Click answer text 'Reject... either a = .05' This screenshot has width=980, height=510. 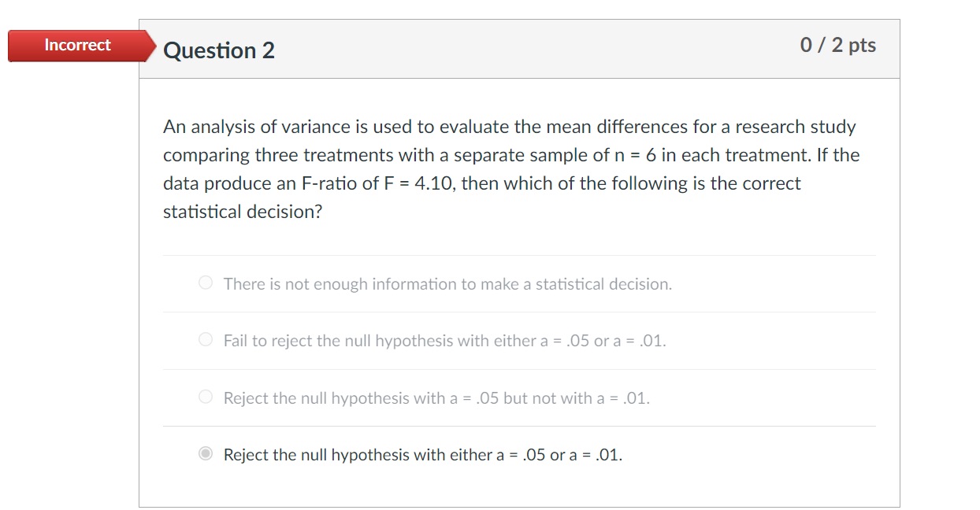tap(422, 455)
